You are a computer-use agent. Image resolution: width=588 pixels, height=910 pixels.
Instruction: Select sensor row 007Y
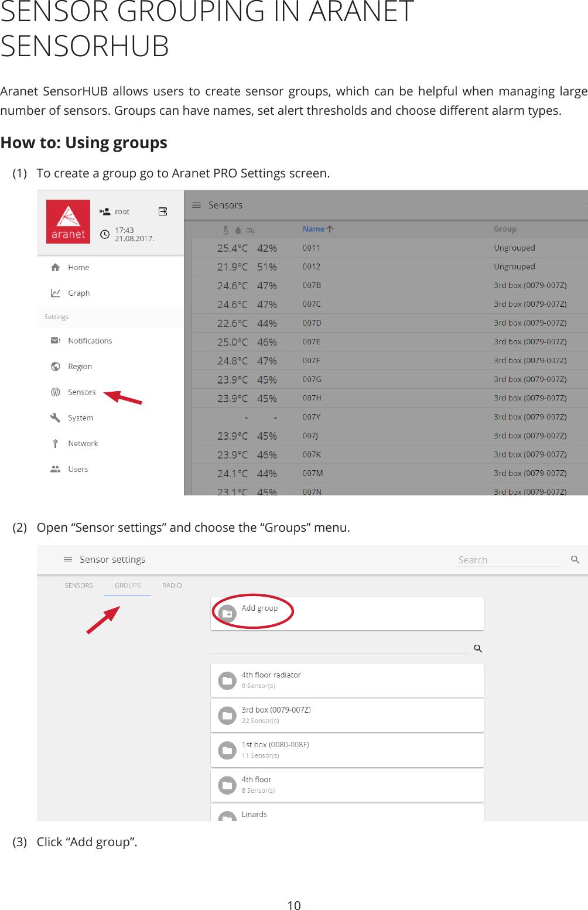(389, 416)
